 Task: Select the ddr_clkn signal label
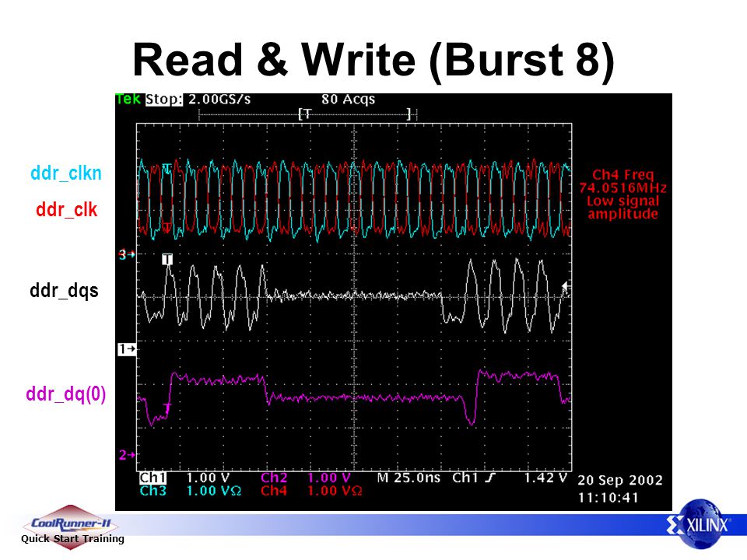[66, 173]
